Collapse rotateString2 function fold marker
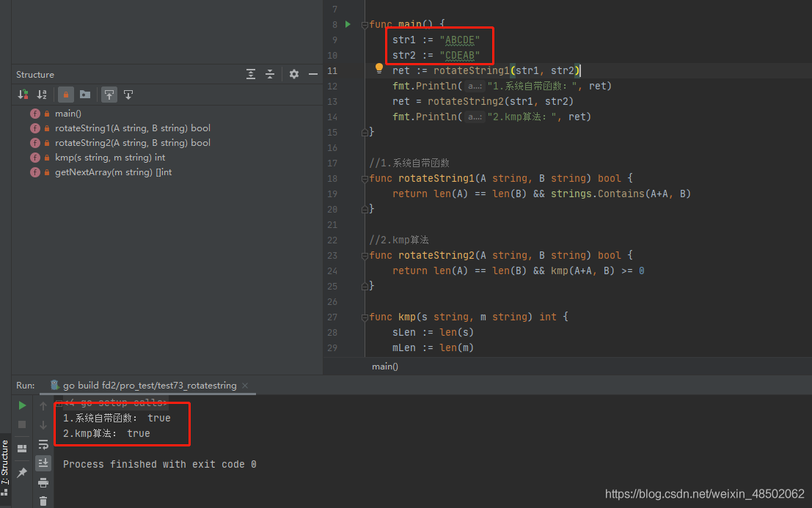Viewport: 812px width, 508px height. pos(365,256)
